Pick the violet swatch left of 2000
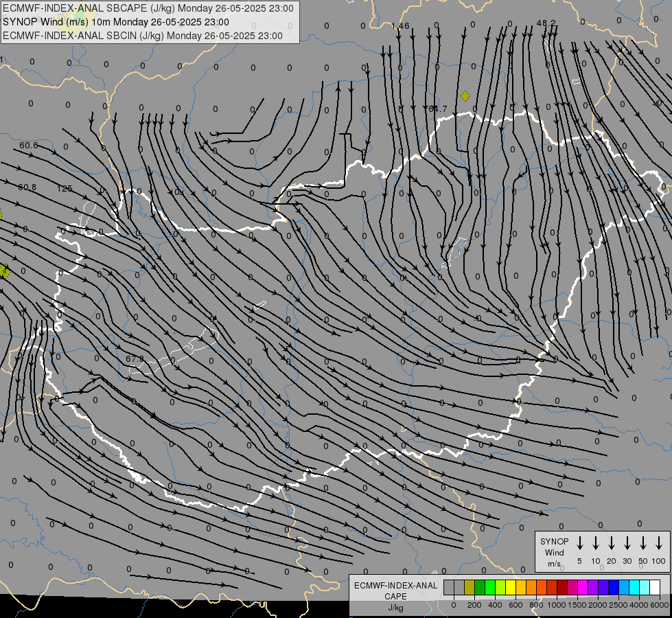The image size is (672, 618). (x=593, y=588)
